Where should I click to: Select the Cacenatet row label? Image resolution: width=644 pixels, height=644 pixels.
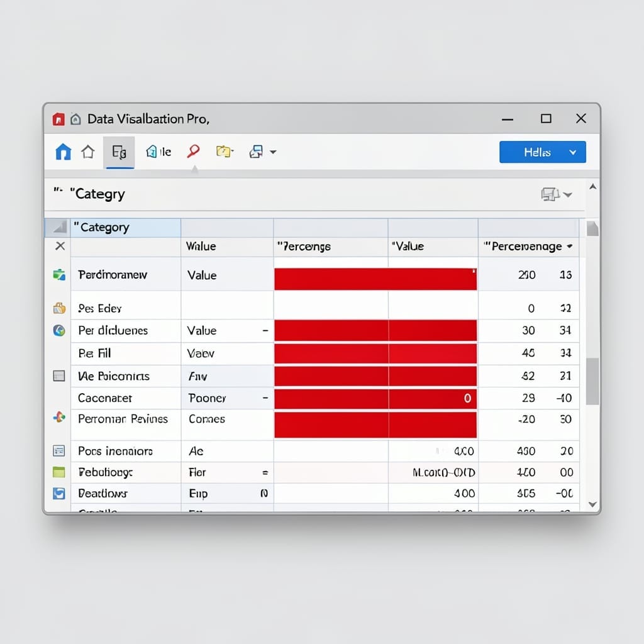tap(105, 398)
